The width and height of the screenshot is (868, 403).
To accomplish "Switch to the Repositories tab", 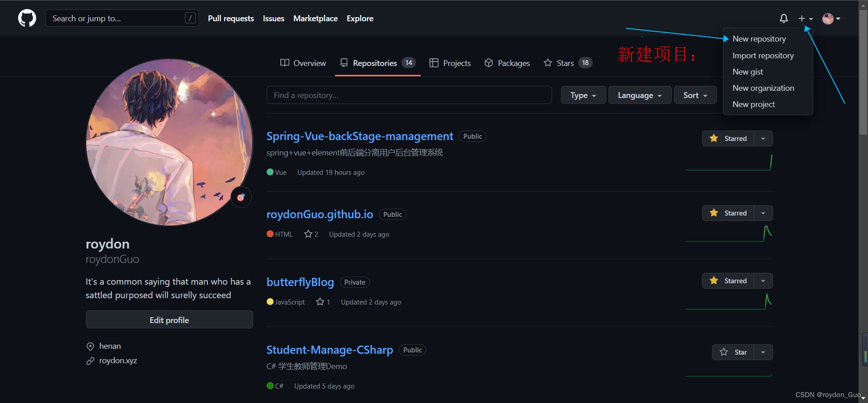I will (x=378, y=63).
